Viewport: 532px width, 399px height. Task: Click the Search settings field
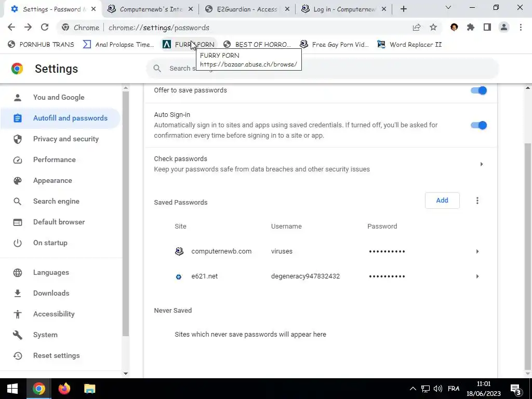click(322, 69)
